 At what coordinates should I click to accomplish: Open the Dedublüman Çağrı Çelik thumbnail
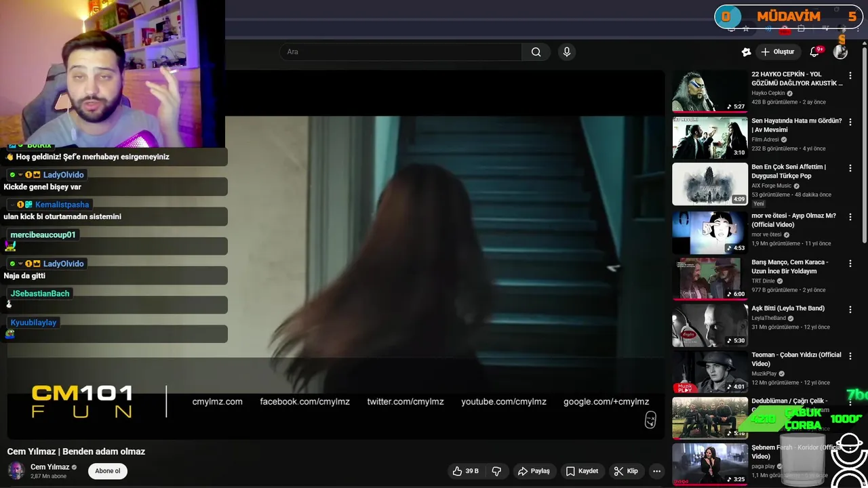pos(709,418)
